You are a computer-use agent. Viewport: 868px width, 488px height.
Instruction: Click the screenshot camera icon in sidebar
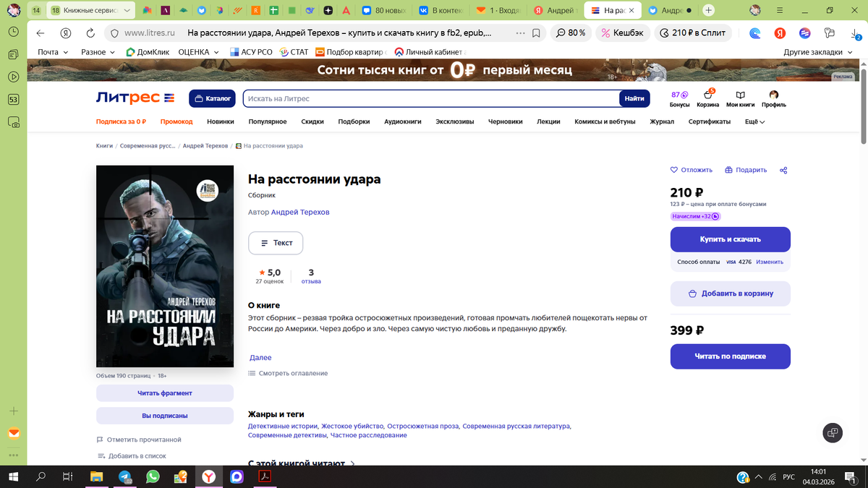click(14, 123)
